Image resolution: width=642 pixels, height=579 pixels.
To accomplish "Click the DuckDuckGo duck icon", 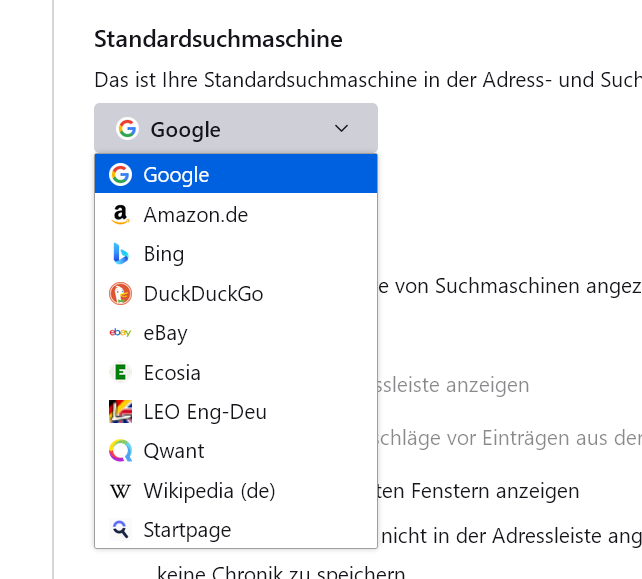I will coord(120,294).
